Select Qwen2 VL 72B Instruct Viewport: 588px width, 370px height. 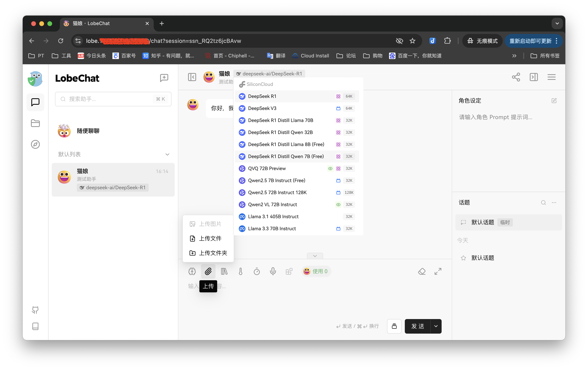(297, 204)
